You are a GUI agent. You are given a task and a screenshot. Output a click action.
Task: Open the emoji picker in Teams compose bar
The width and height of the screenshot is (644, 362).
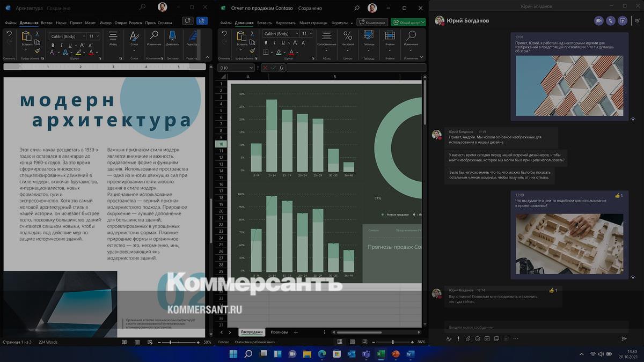tap(478, 339)
